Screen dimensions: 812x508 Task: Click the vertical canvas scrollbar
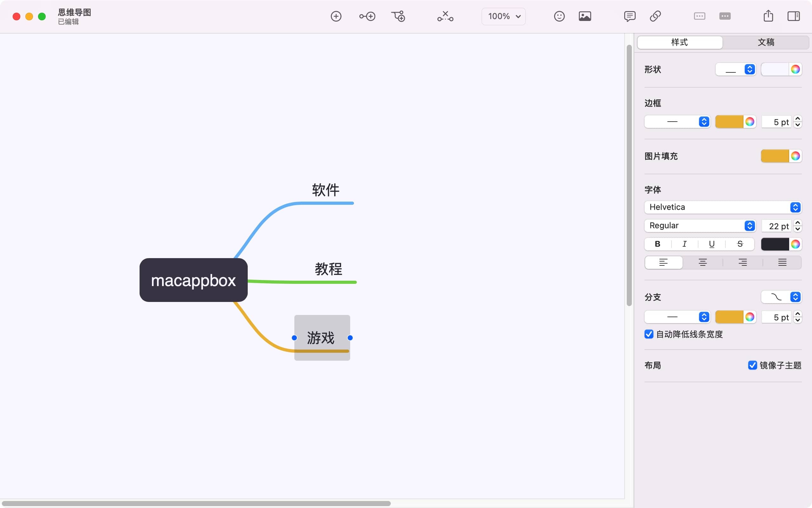[x=629, y=175]
